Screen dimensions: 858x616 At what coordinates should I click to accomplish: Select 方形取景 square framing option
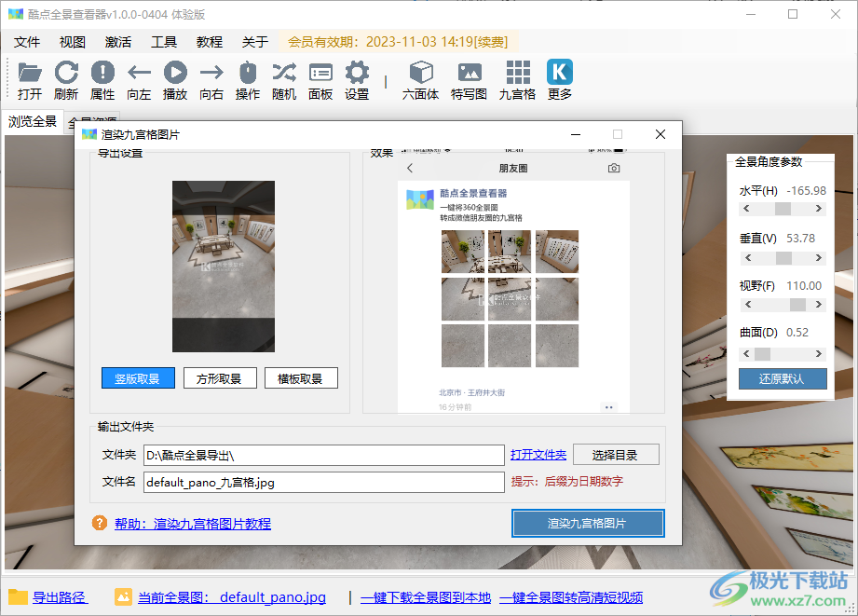[220, 378]
